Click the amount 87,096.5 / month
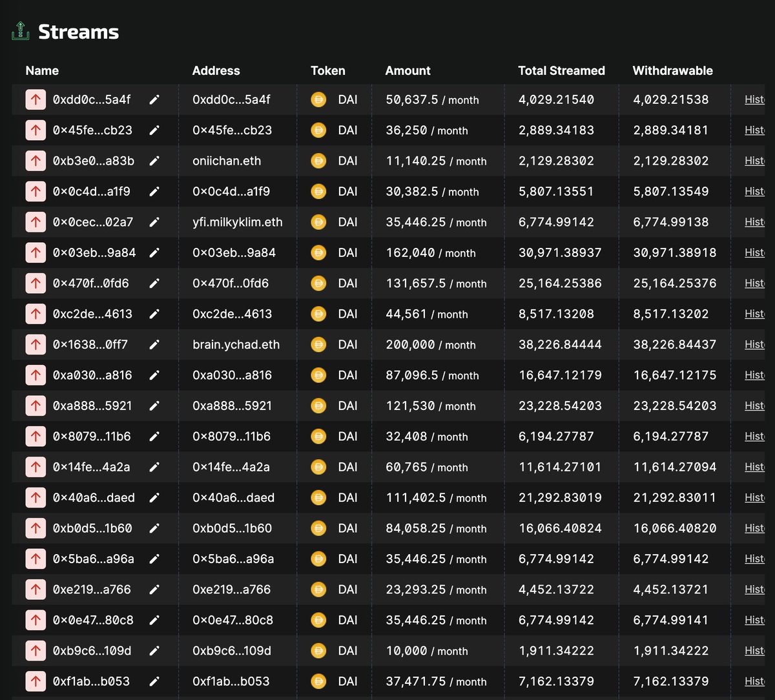Viewport: 775px width, 700px height. tap(433, 375)
